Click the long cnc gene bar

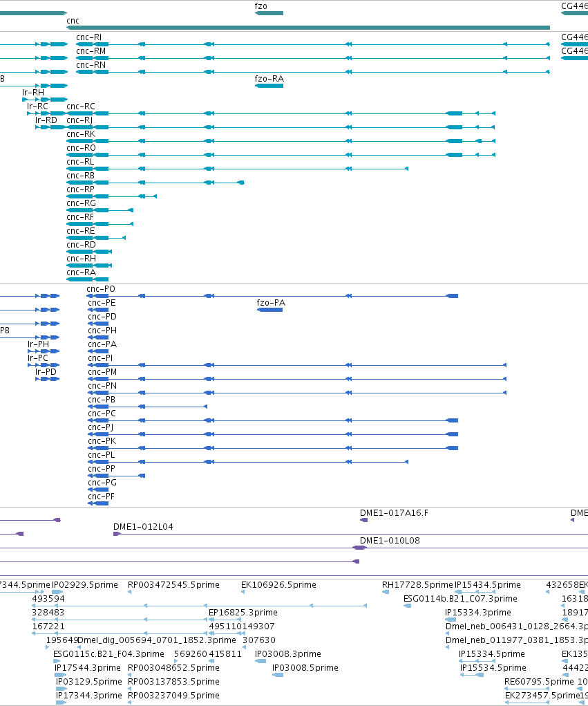[308, 28]
